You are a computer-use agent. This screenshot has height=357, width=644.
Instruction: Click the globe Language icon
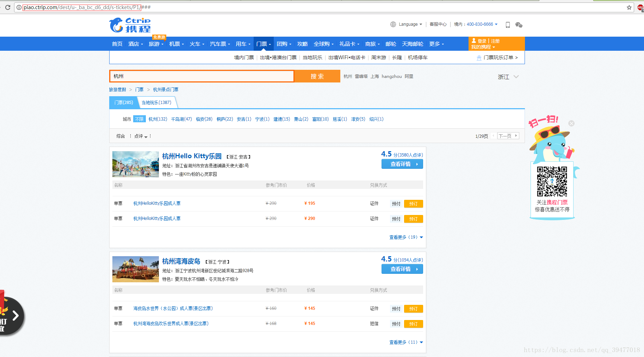click(393, 24)
